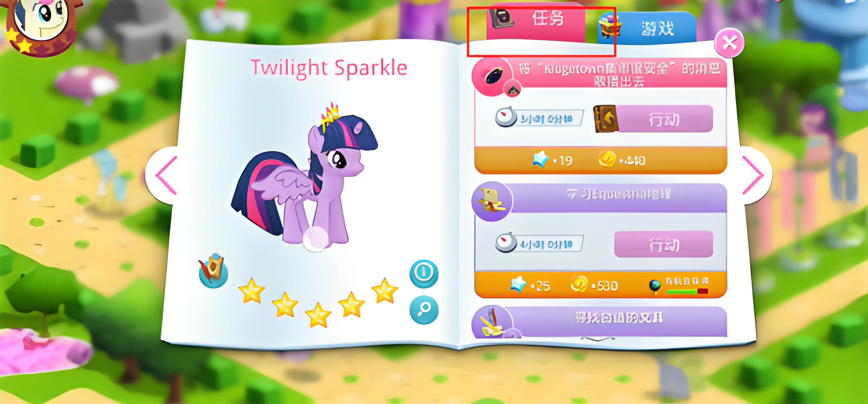Click the last gold star rating
The width and height of the screenshot is (868, 404).
click(385, 290)
